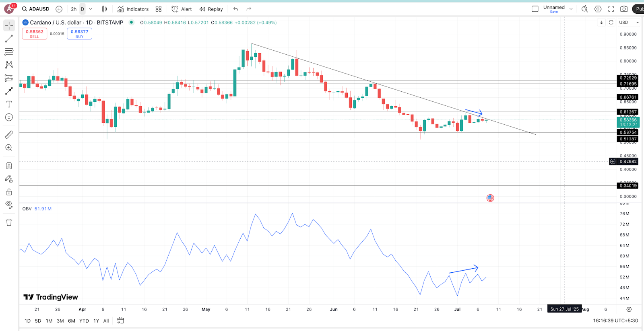Open quick search with lightning magnifier icon
This screenshot has width=644, height=331.
point(585,9)
